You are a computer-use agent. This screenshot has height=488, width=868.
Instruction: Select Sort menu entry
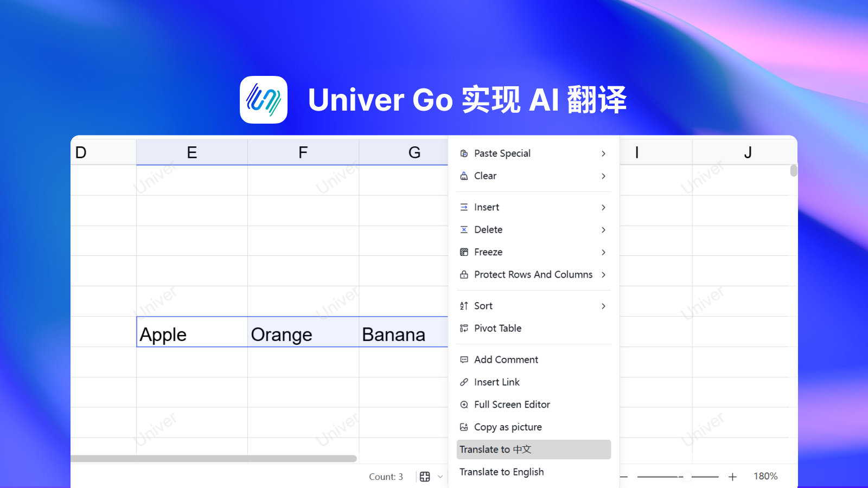(534, 306)
